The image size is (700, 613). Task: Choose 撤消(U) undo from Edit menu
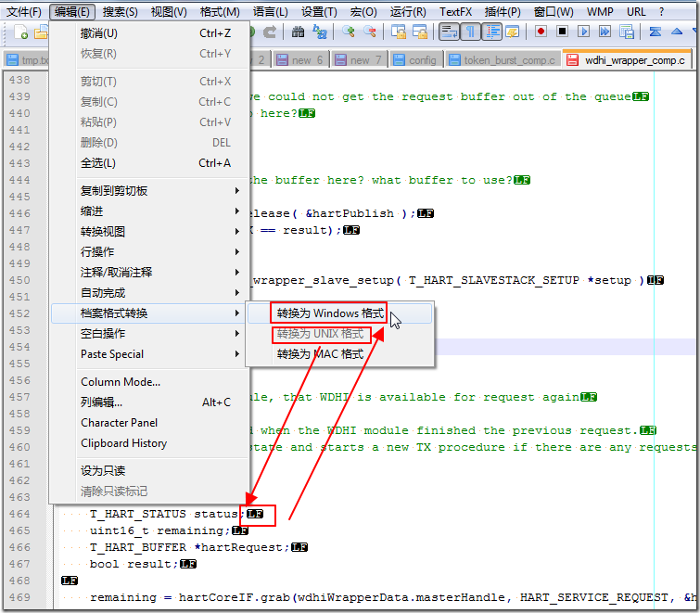150,33
